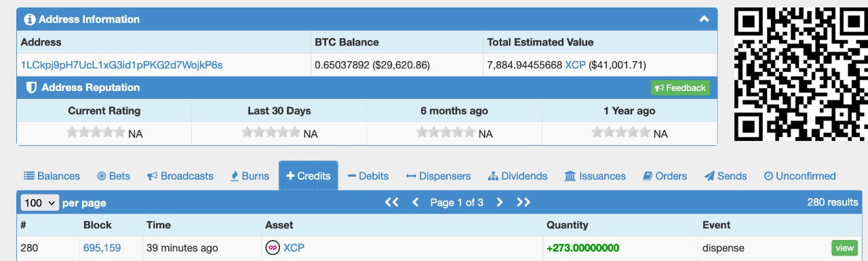Viewport: 868px width, 261px height.
Task: Click the Last 30 Days rating stars
Action: (271, 133)
